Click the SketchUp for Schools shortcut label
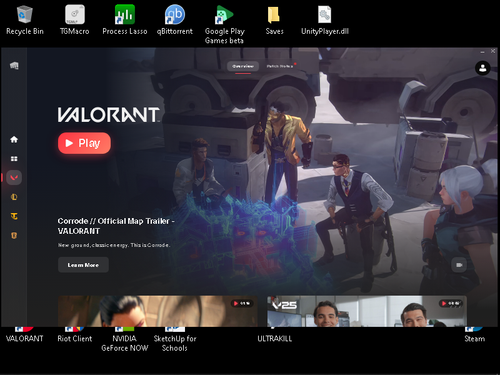 175,343
